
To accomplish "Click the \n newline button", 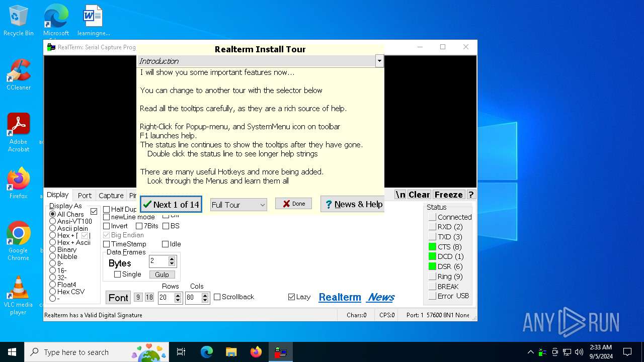I will coord(400,195).
